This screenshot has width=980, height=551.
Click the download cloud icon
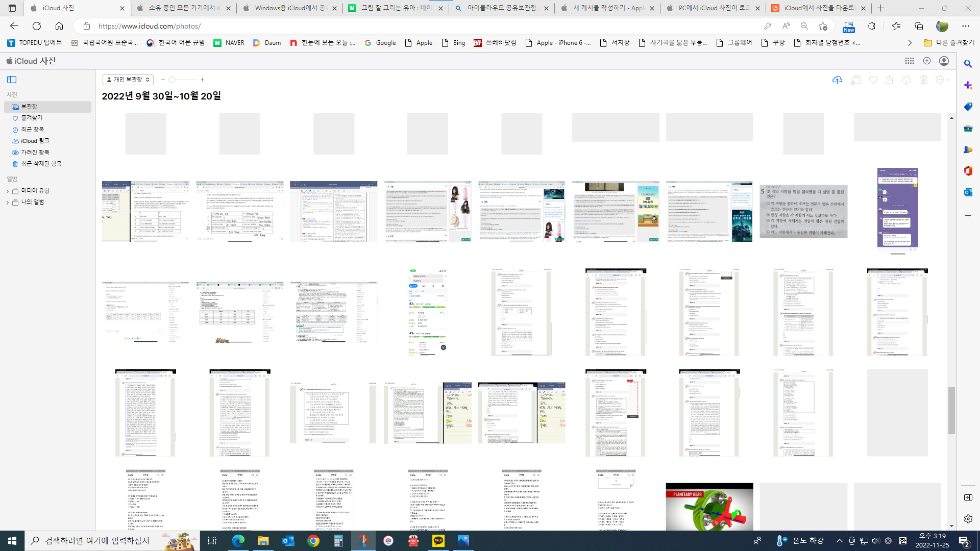coord(906,80)
